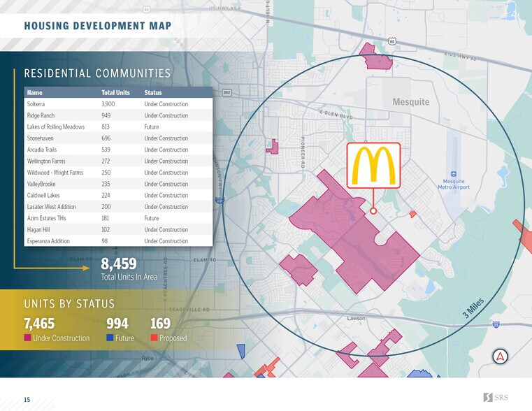This screenshot has height=411, width=532.
Task: Click the Lawson map label
Action: click(356, 318)
